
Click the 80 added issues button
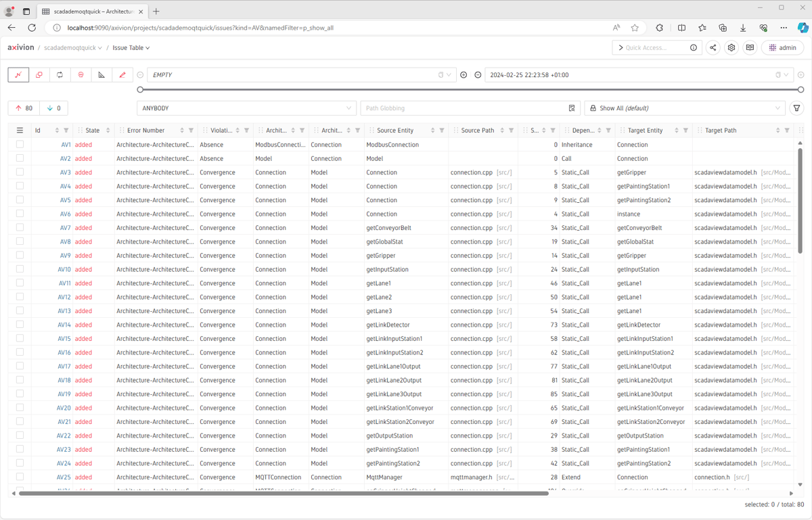(24, 108)
